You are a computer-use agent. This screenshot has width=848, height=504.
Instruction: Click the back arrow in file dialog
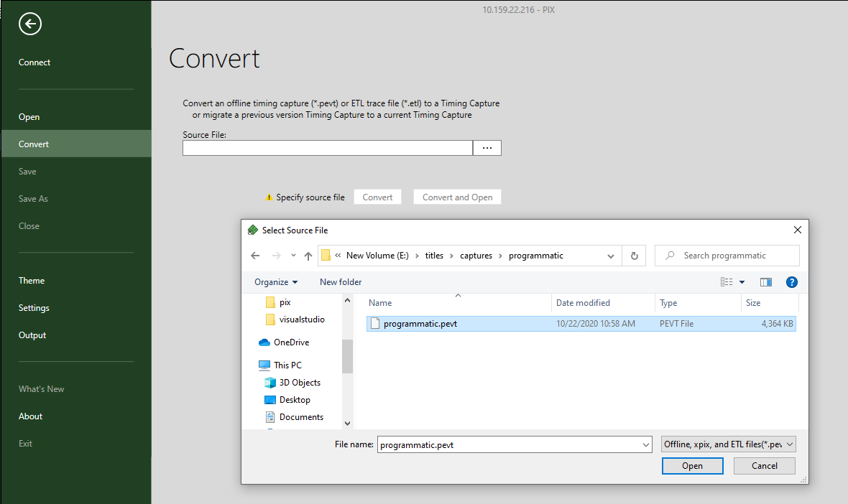click(255, 256)
